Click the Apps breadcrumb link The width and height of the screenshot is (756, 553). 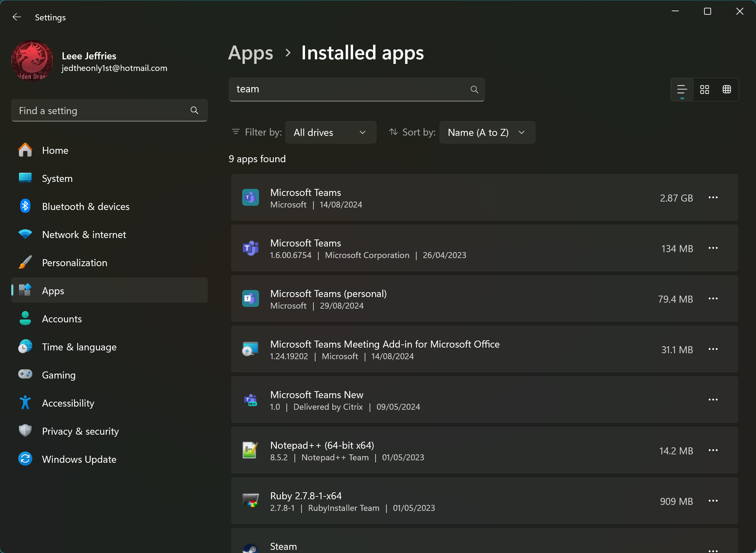tap(251, 53)
